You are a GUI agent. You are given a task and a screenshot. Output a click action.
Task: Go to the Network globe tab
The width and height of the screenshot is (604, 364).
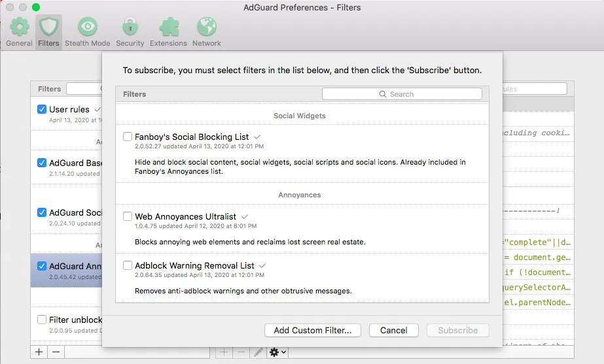tap(207, 32)
